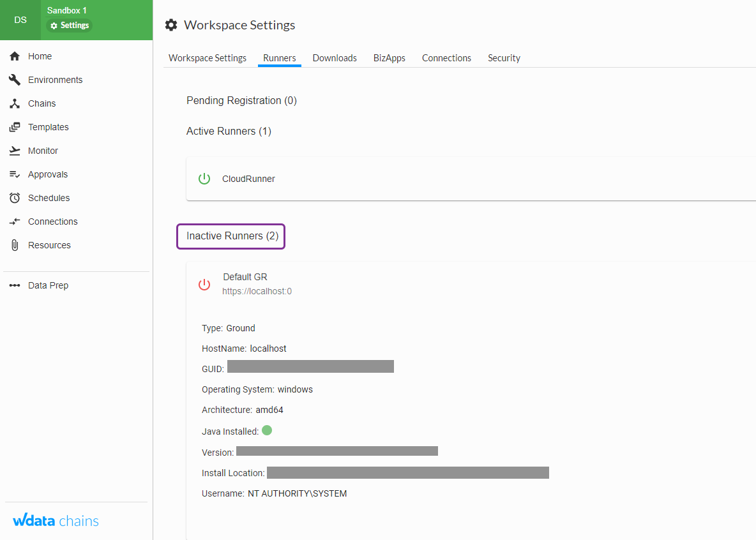Open Chains from the sidebar
Viewport: 756px width, 540px height.
(42, 103)
